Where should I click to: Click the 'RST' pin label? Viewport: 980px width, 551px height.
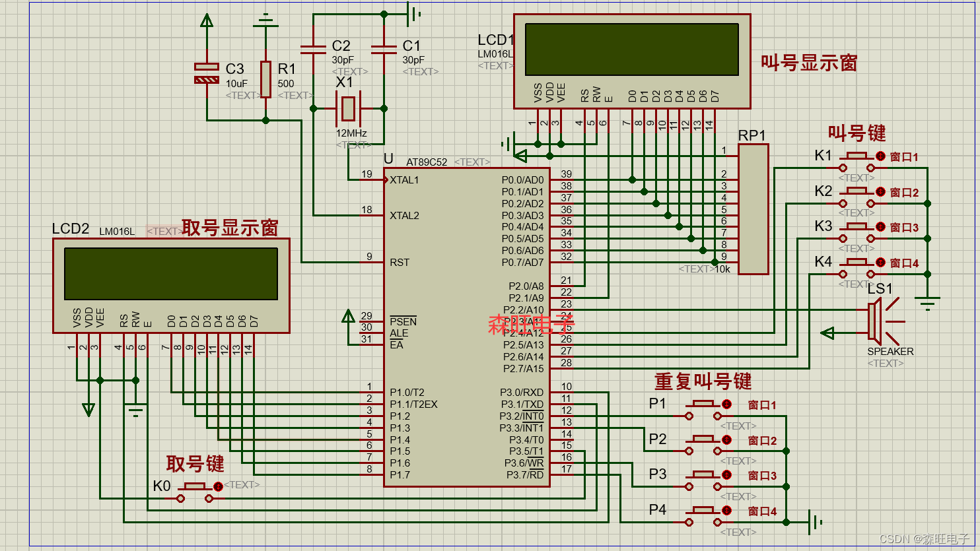point(400,263)
